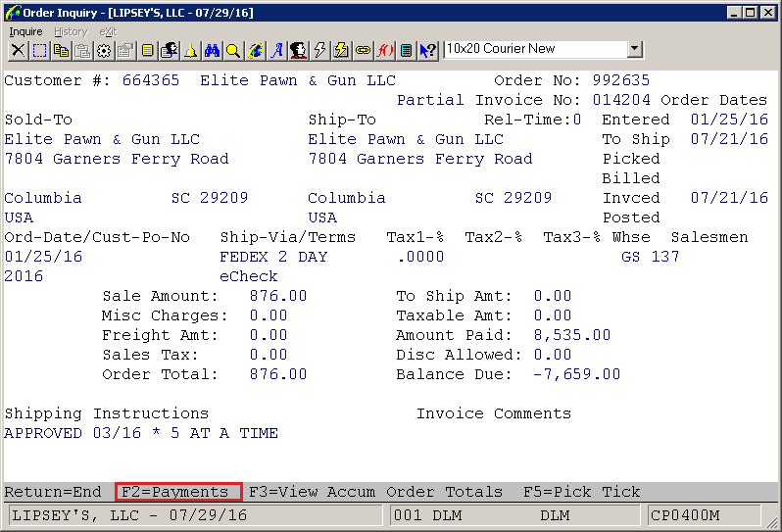Click order number 992635
Screen dimensions: 782x532
621,80
